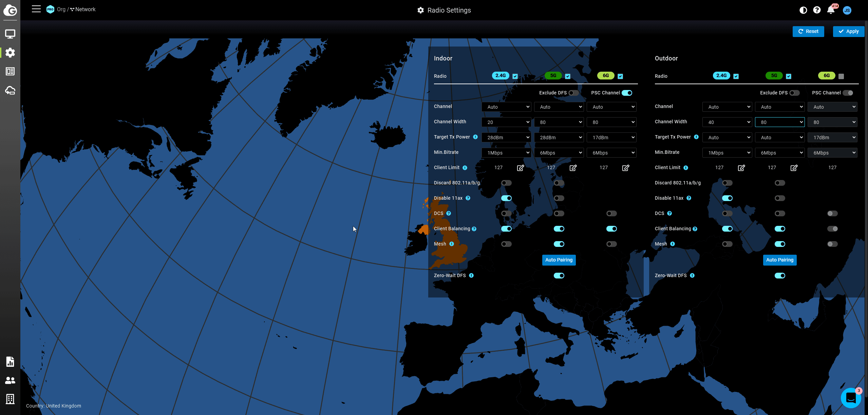Uncheck the Indoor 6G radio checkbox
The width and height of the screenshot is (868, 415).
point(620,76)
